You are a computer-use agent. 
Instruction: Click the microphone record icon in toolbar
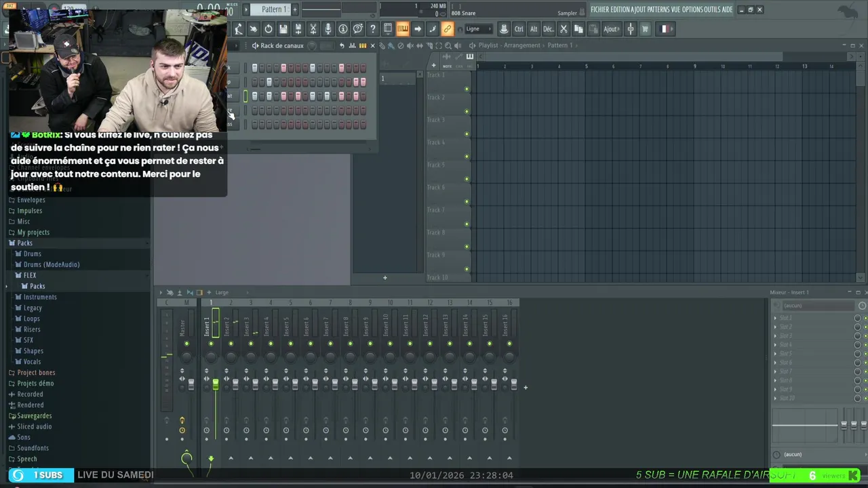tap(328, 28)
